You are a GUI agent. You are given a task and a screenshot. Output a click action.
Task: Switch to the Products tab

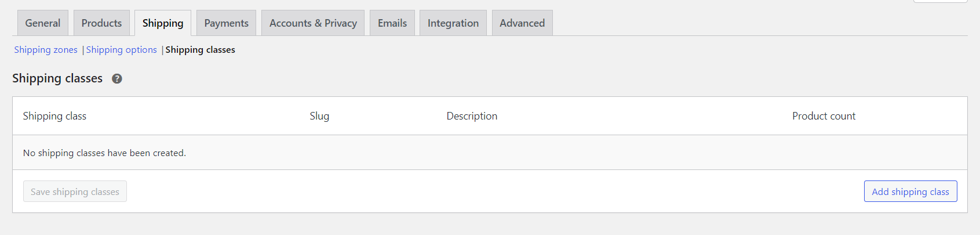pyautogui.click(x=101, y=23)
